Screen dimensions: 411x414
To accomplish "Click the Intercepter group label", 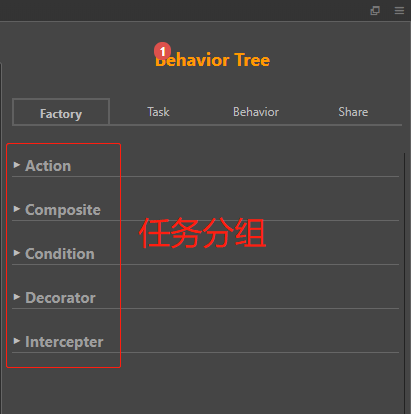I will coord(64,342).
